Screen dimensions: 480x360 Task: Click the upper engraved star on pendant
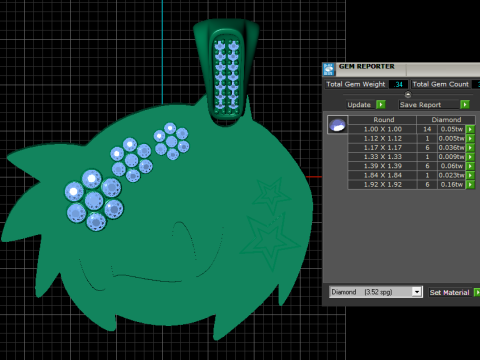(271, 195)
